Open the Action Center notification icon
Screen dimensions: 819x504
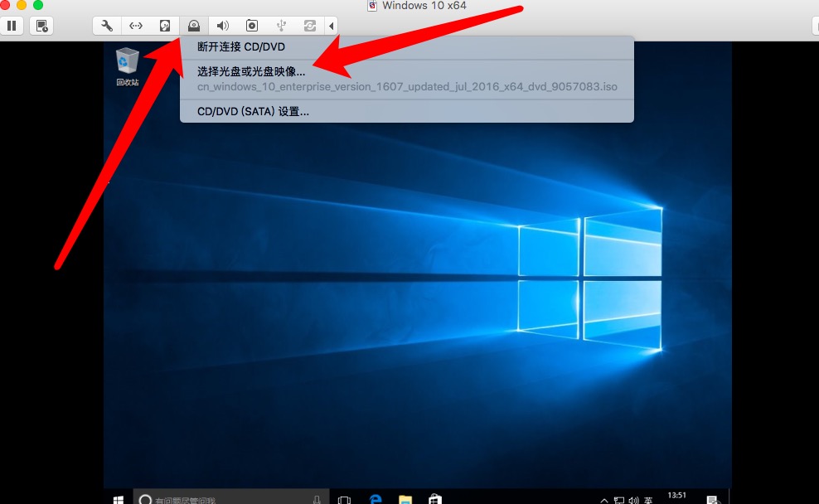[x=712, y=500]
